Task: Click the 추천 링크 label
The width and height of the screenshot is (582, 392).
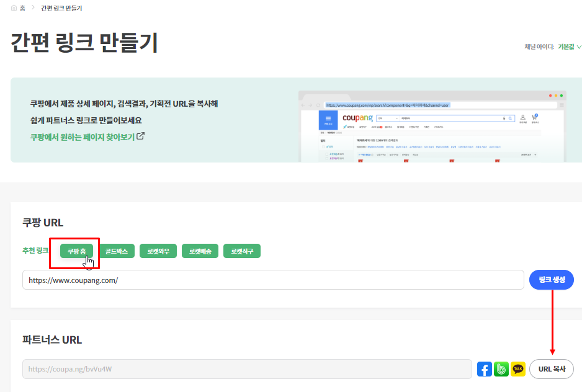Action: [x=35, y=251]
